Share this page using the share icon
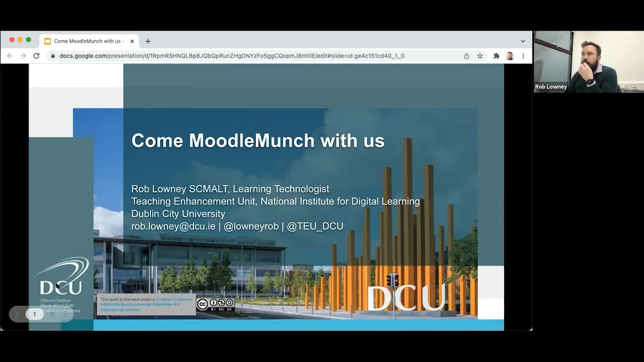This screenshot has height=362, width=644. tap(466, 56)
